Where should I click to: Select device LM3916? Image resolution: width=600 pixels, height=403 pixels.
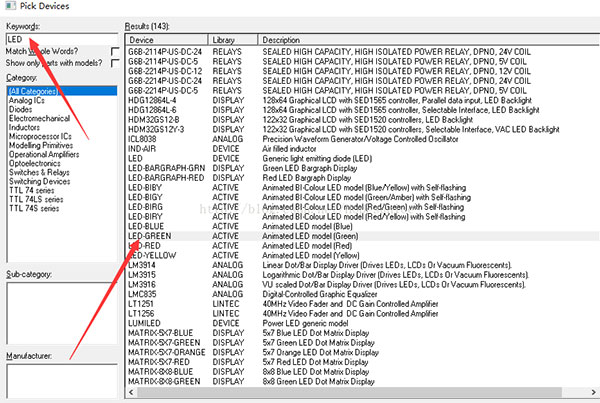tap(363, 284)
